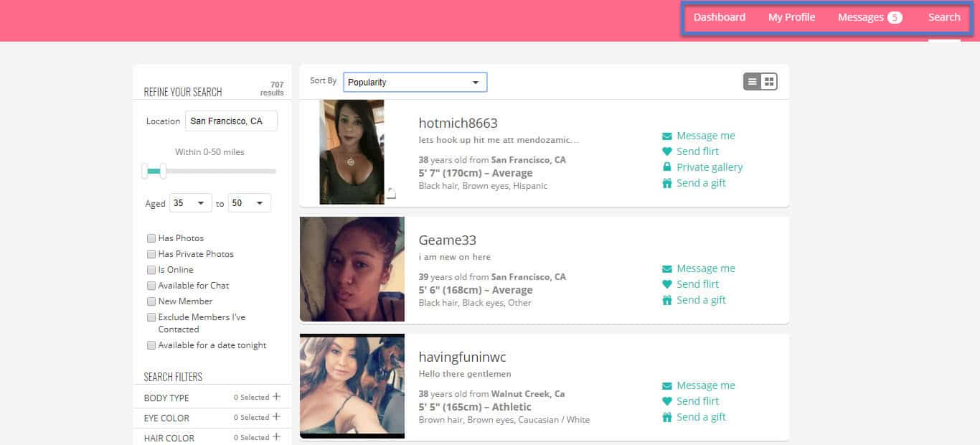Open havingfuninwc profile photo
This screenshot has width=980, height=445.
coord(352,386)
